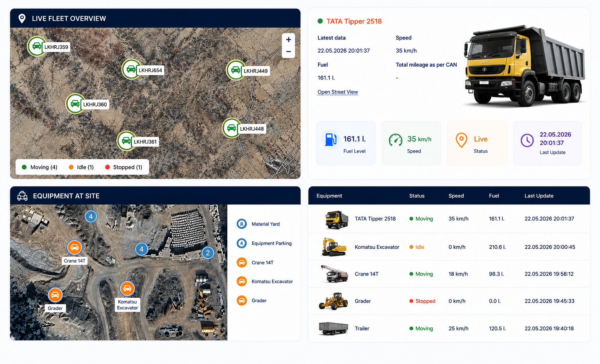Sort by the Speed column header
The image size is (600, 364).
click(456, 196)
